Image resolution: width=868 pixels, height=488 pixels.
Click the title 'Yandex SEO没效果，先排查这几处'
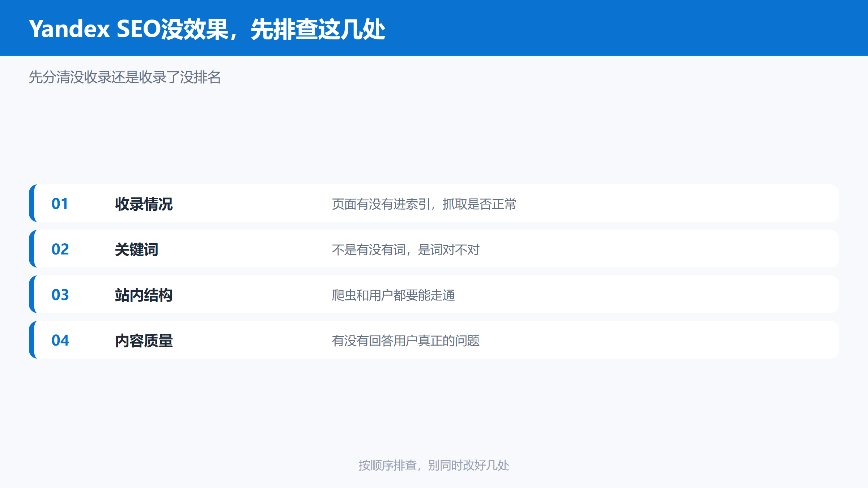coord(207,29)
